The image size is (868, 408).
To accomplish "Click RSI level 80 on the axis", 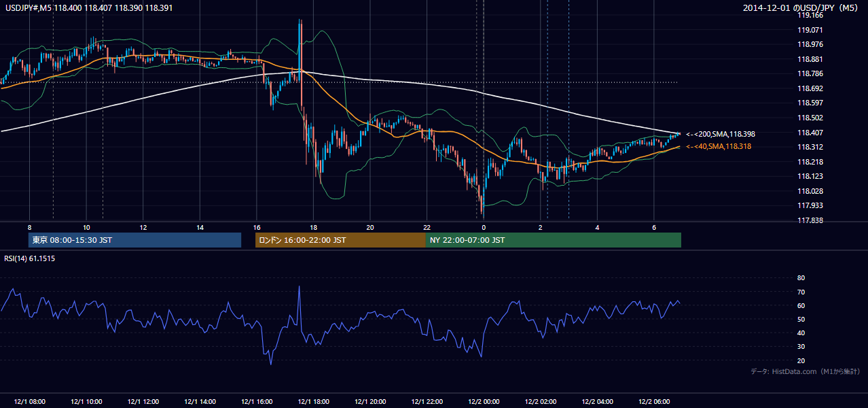I will click(801, 278).
